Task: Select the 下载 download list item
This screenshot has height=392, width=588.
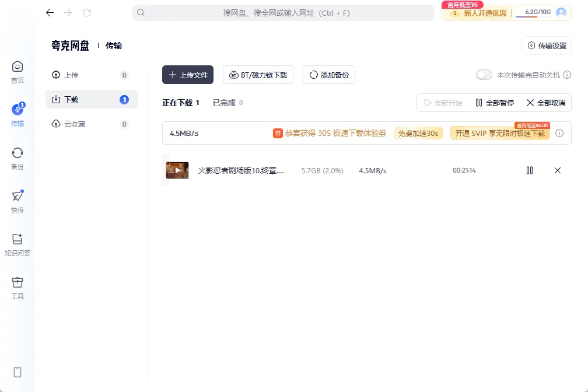Action: 92,99
